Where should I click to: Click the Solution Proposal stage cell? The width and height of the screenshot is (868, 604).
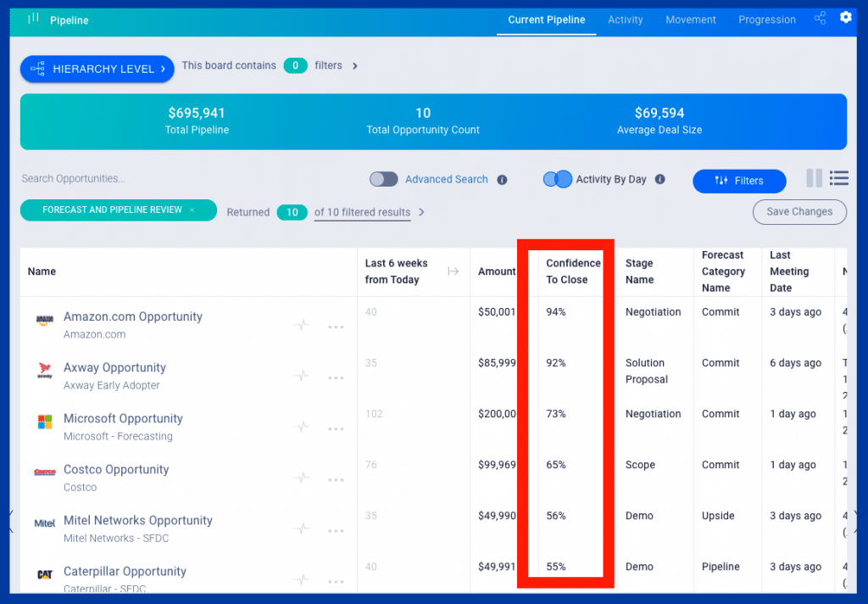pos(646,372)
